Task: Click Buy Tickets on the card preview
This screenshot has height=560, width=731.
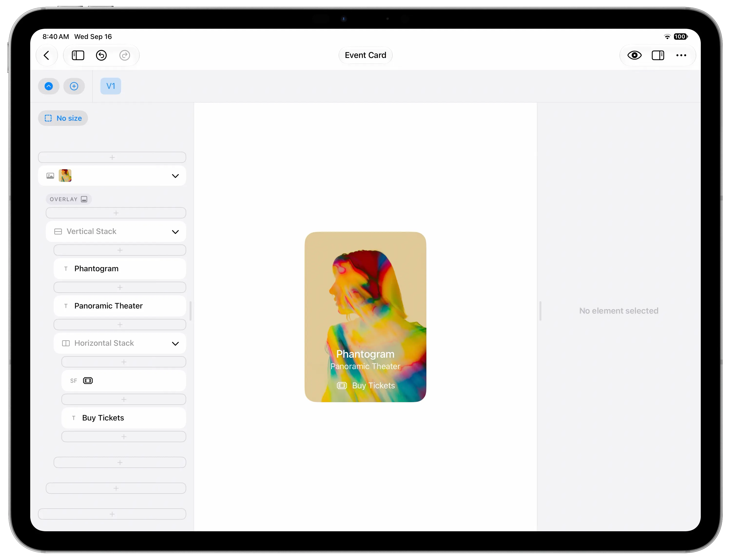Action: (x=373, y=386)
